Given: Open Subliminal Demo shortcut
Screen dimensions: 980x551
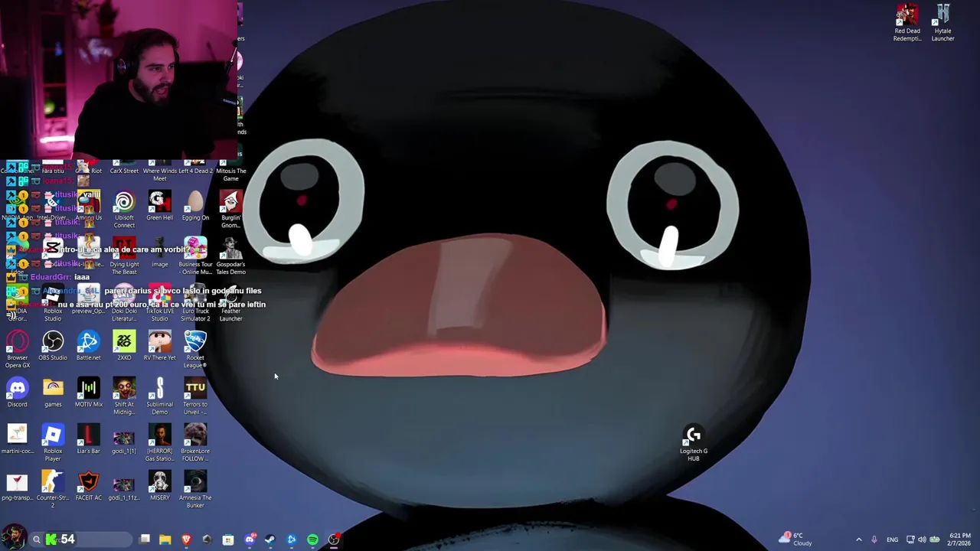Looking at the screenshot, I should 159,396.
